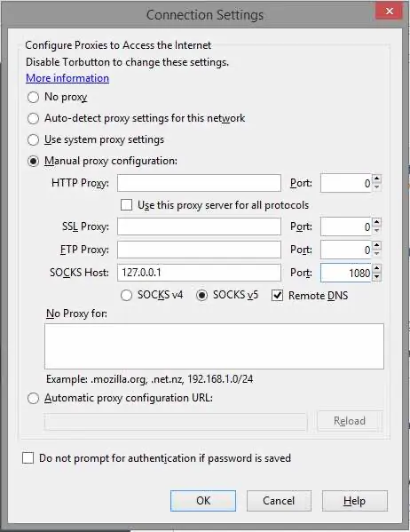Open the More information link

point(67,78)
